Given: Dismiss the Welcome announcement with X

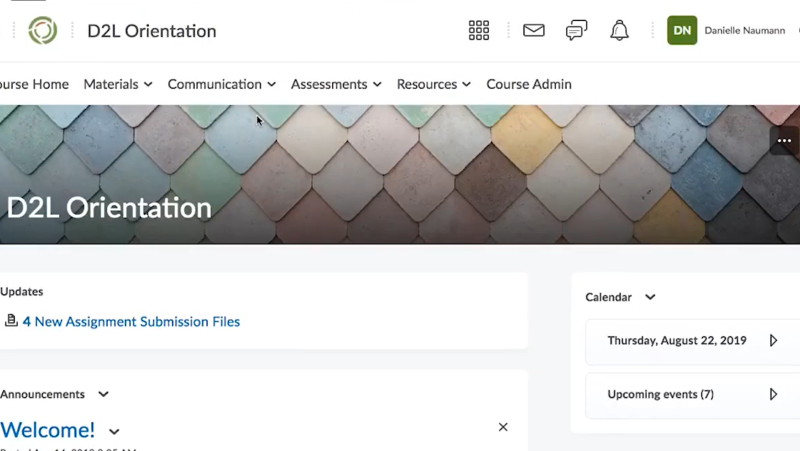Looking at the screenshot, I should (x=503, y=427).
